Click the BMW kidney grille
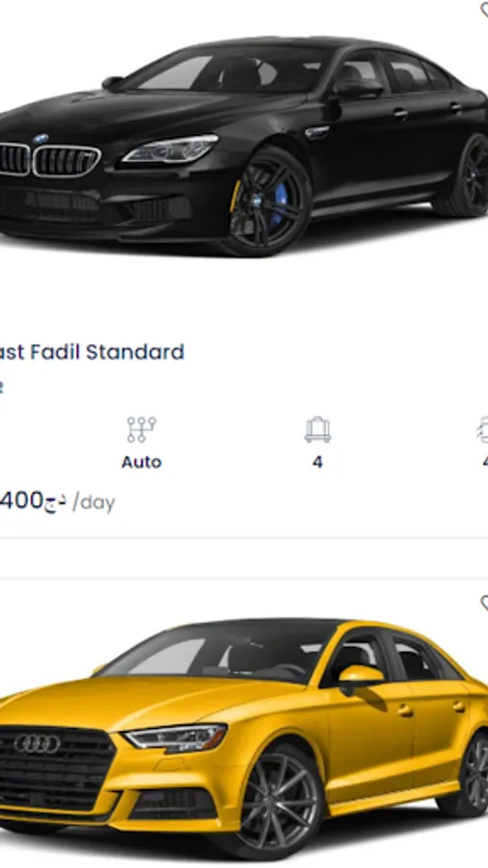The image size is (488, 868). point(50,160)
